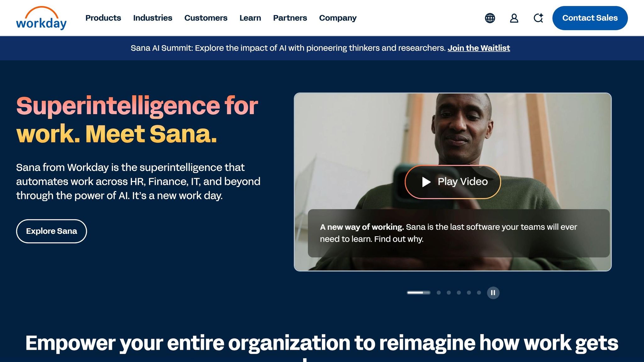Click the active slide progress indicator
The width and height of the screenshot is (644, 362).
tap(419, 293)
